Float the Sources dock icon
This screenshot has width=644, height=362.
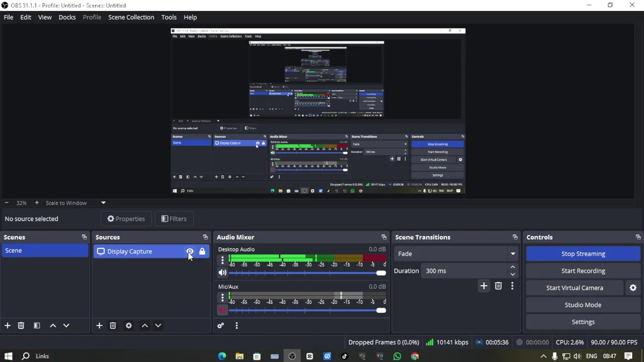coord(205,237)
